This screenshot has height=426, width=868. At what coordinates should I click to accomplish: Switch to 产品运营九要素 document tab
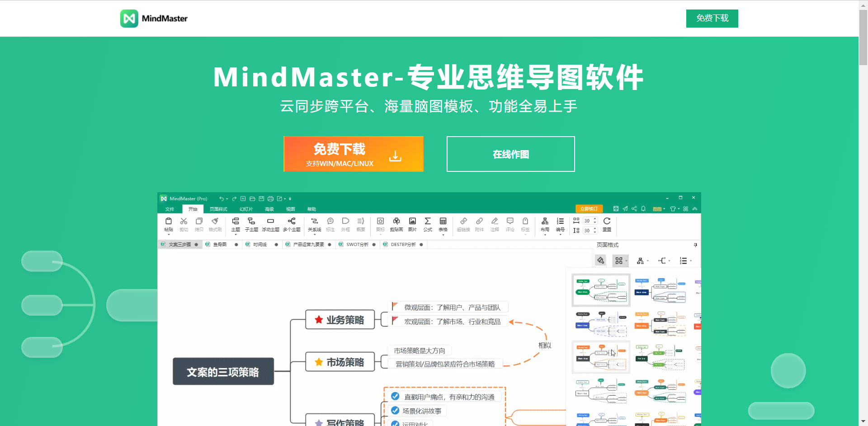click(x=308, y=245)
